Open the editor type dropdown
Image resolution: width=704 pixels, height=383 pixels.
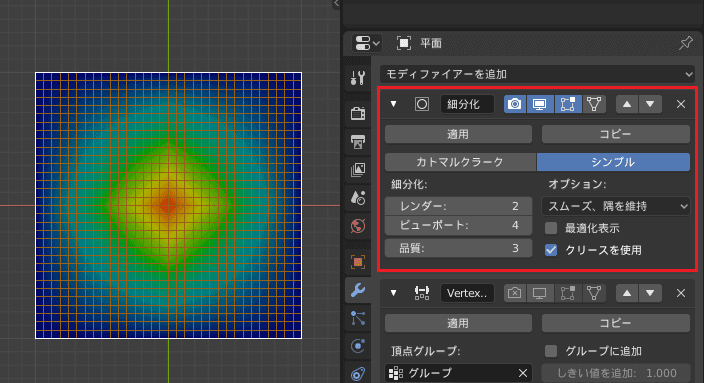pos(367,43)
